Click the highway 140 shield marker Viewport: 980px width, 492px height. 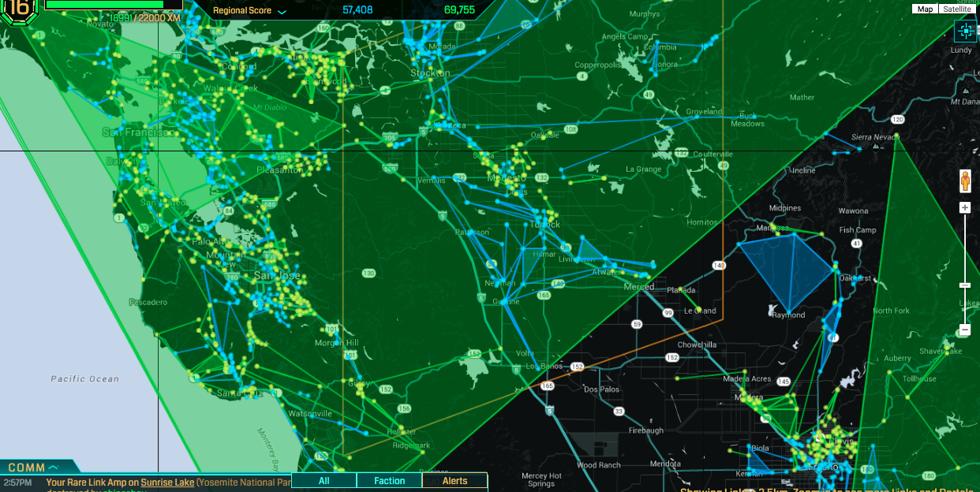click(719, 266)
